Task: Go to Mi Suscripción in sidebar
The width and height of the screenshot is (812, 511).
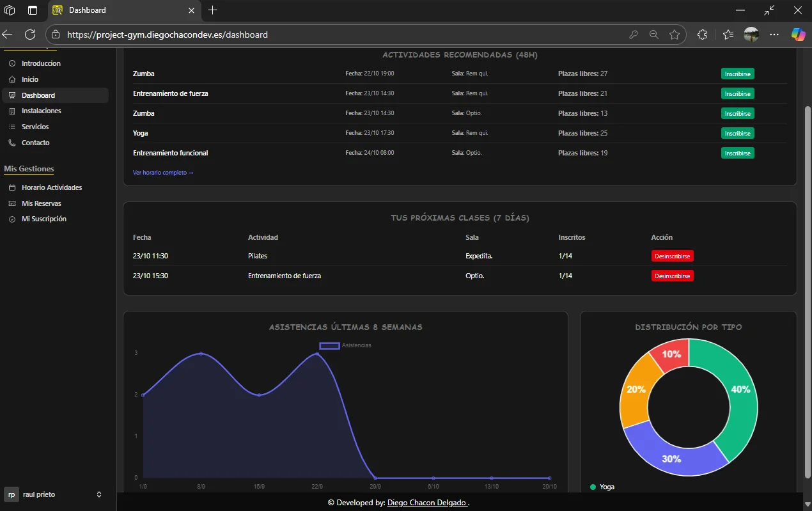Action: click(x=43, y=219)
